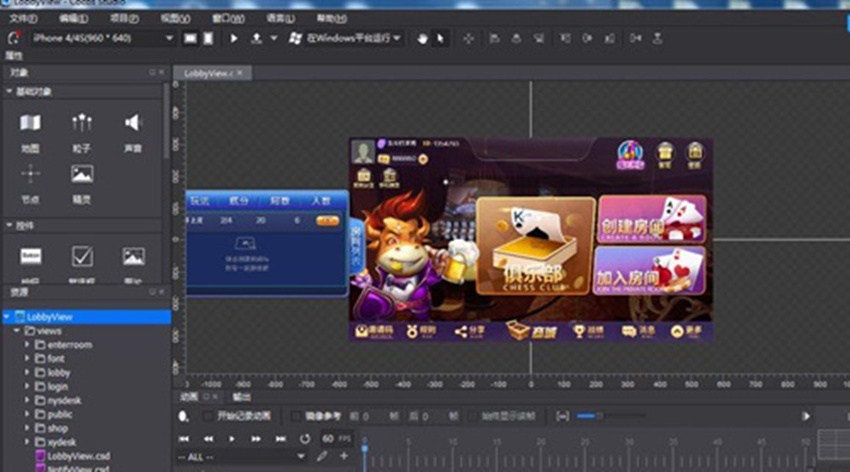This screenshot has height=472, width=850.
Task: Select the 精灵 (sprite) object icon
Action: coord(82,174)
